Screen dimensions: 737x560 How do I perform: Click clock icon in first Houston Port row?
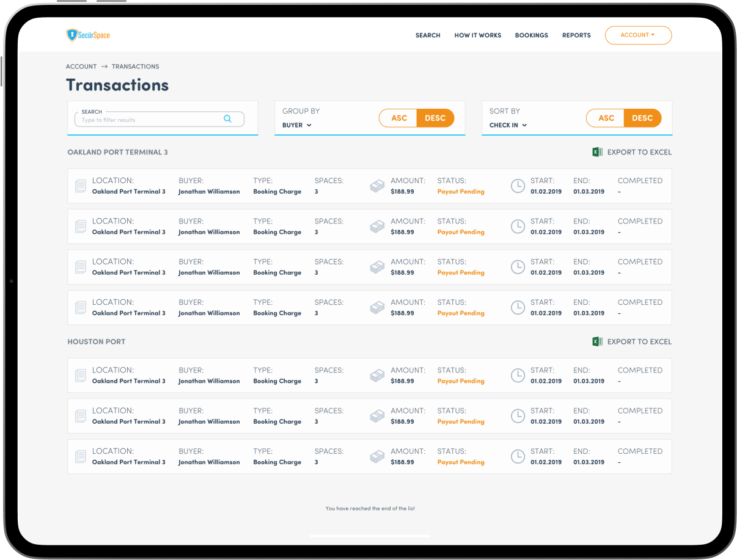pos(518,376)
